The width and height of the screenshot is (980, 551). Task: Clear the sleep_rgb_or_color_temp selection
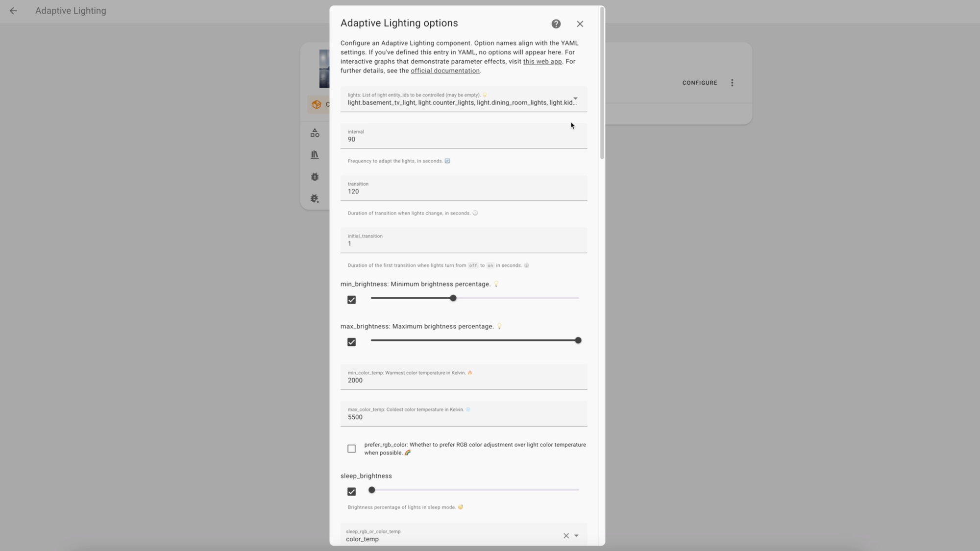tap(566, 536)
